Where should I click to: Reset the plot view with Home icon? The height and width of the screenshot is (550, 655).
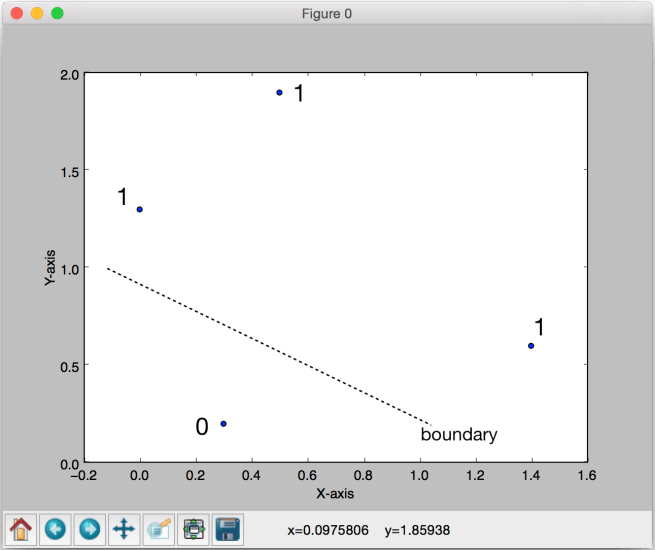(20, 530)
